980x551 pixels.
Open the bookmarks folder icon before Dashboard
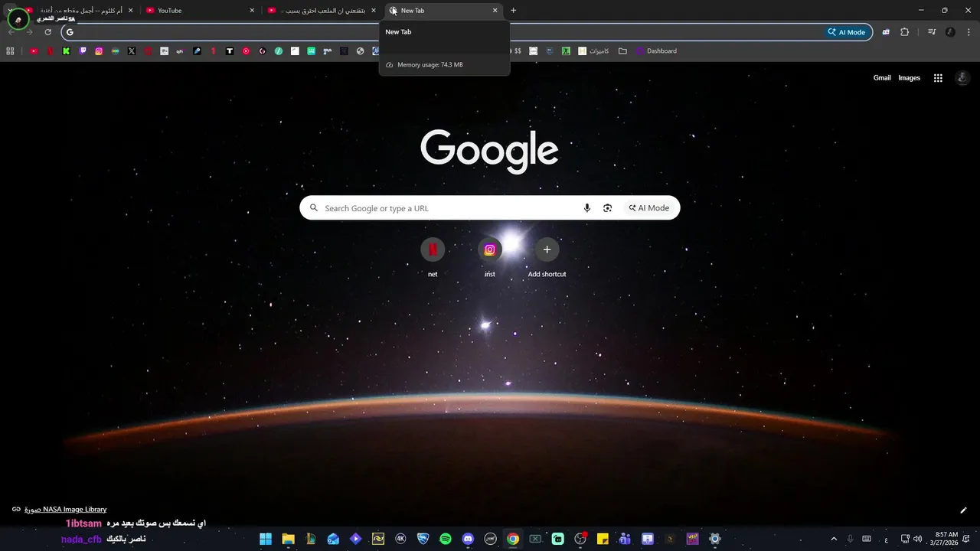click(622, 51)
